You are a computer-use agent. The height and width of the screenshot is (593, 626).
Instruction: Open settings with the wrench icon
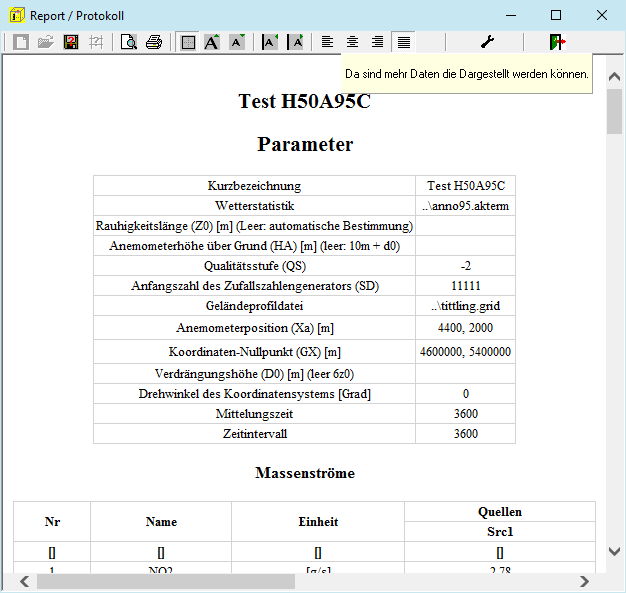click(487, 42)
